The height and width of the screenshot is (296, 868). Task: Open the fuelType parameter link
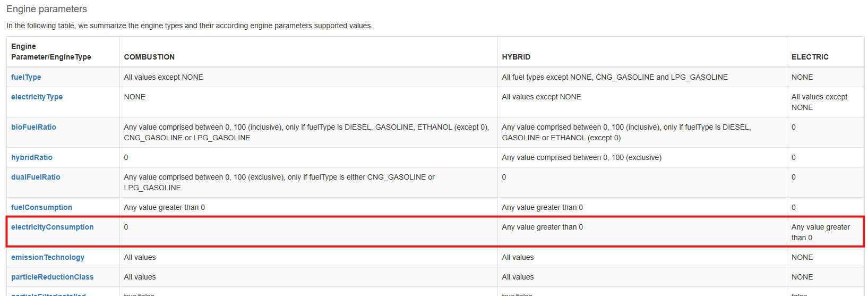(x=26, y=77)
